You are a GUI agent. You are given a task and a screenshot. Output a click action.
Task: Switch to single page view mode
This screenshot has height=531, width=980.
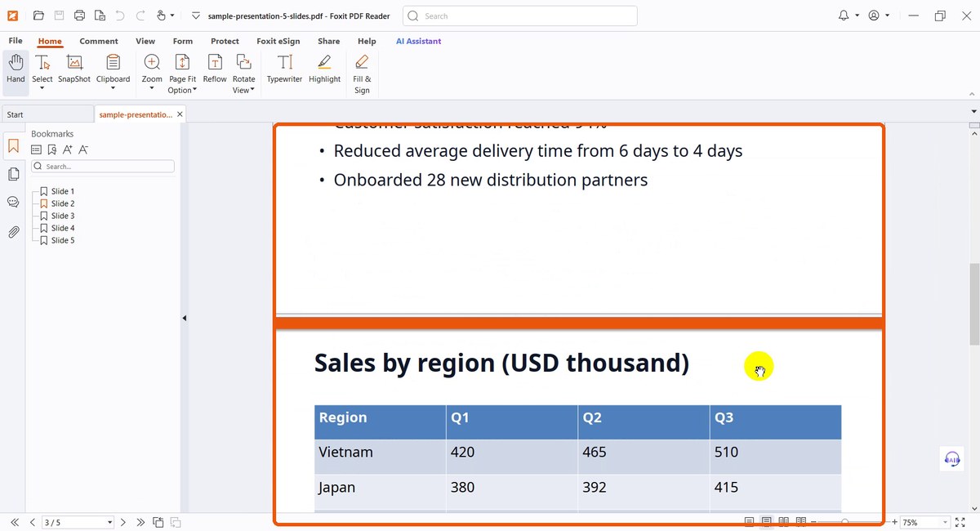[749, 522]
